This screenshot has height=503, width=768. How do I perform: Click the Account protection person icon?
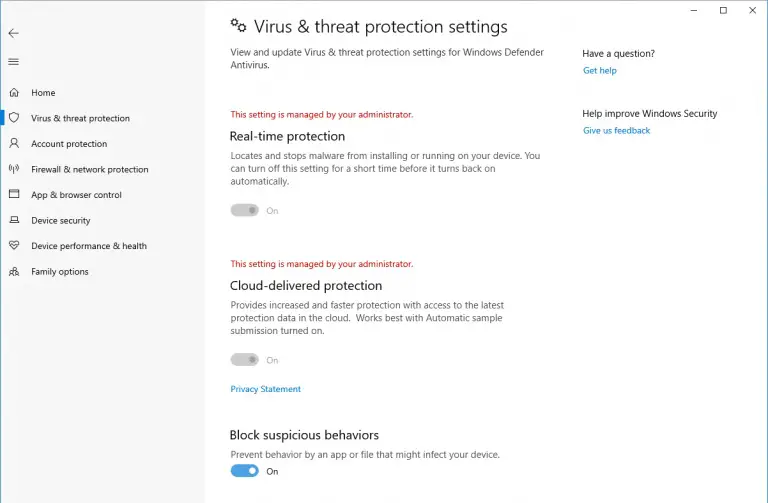point(14,144)
